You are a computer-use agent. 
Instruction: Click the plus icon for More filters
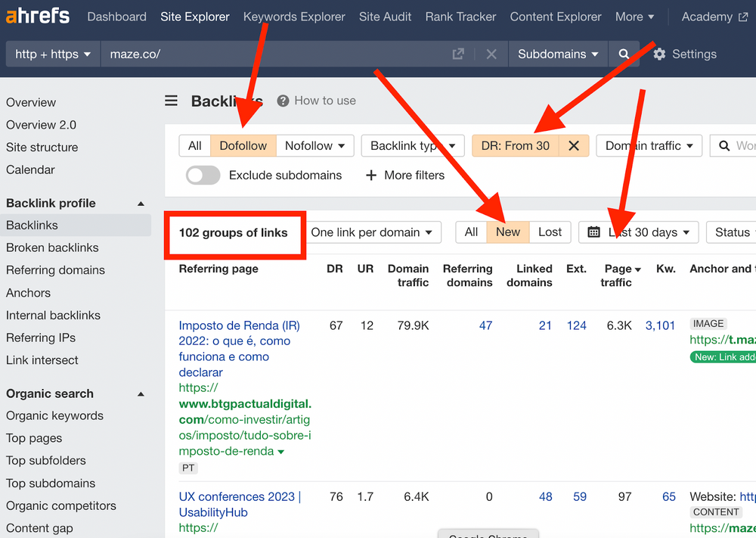tap(370, 175)
